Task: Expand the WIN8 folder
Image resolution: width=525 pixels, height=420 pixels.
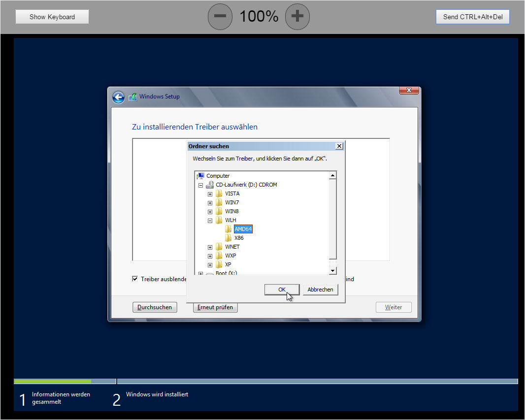Action: [210, 212]
